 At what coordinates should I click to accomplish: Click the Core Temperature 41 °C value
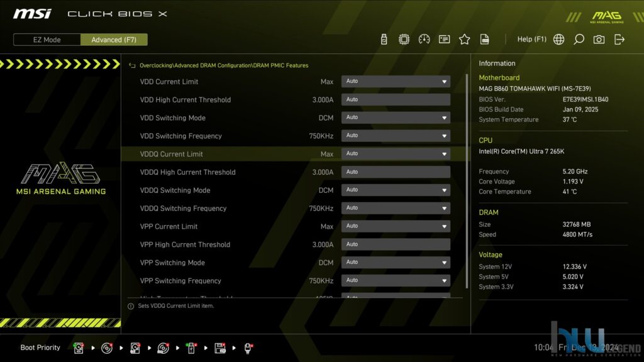570,192
